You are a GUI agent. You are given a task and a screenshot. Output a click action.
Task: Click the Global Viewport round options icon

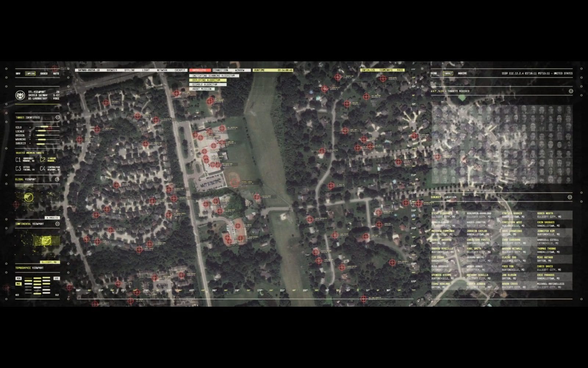57,179
